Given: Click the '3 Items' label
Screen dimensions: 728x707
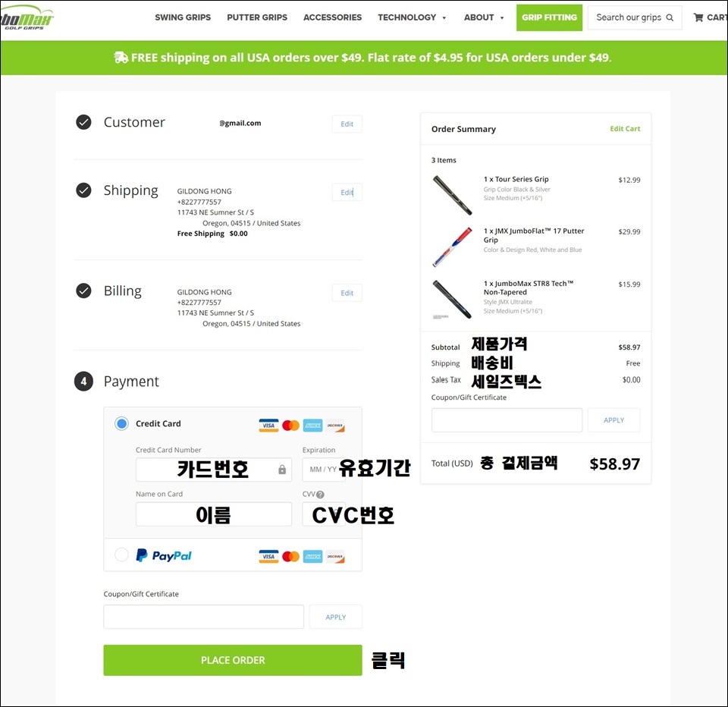Looking at the screenshot, I should tap(444, 160).
